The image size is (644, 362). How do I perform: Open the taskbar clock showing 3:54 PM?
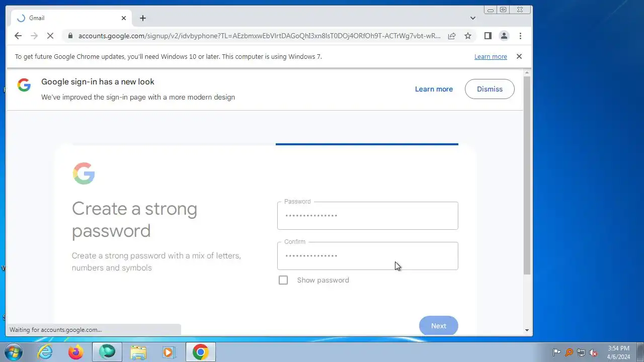(x=618, y=352)
